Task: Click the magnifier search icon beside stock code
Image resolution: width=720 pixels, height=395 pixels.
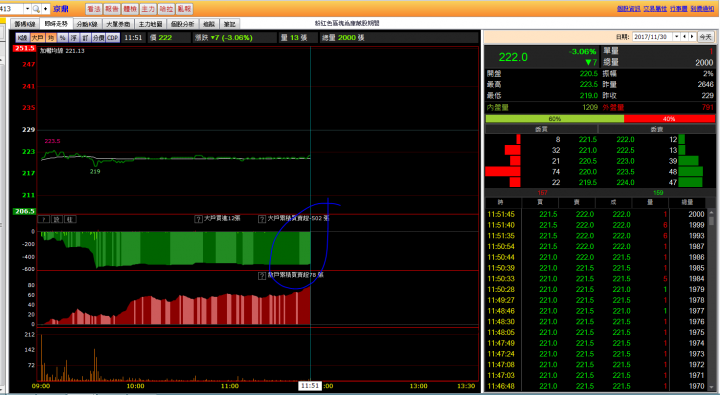Action: (36, 9)
